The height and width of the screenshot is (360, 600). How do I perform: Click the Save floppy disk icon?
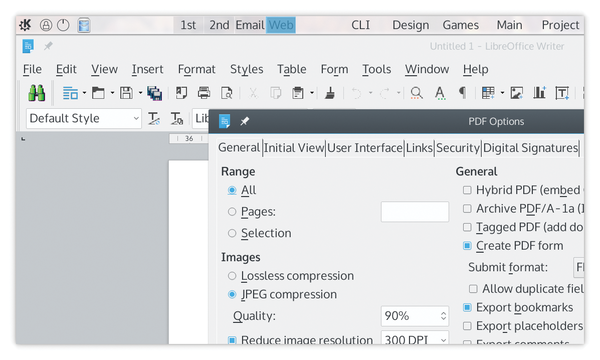pyautogui.click(x=126, y=93)
